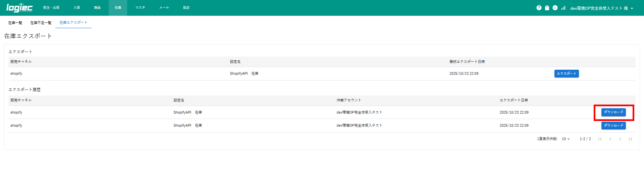The image size is (644, 183).
Task: Click the logiec logo
Action: 19,8
